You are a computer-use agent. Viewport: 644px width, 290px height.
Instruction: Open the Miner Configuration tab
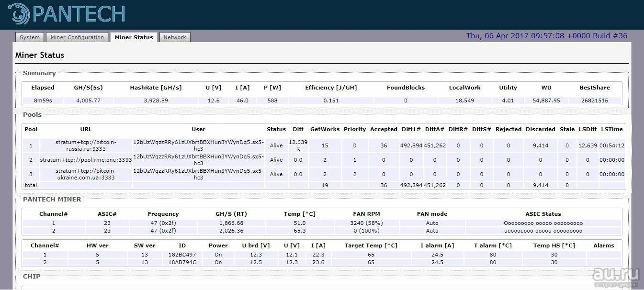tap(77, 37)
